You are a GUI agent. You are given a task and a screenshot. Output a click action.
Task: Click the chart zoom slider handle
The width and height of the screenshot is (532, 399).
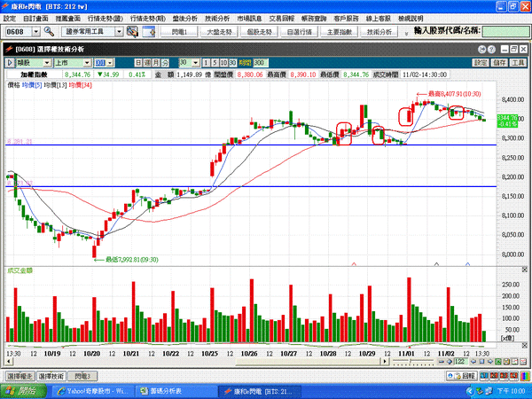pos(411,362)
